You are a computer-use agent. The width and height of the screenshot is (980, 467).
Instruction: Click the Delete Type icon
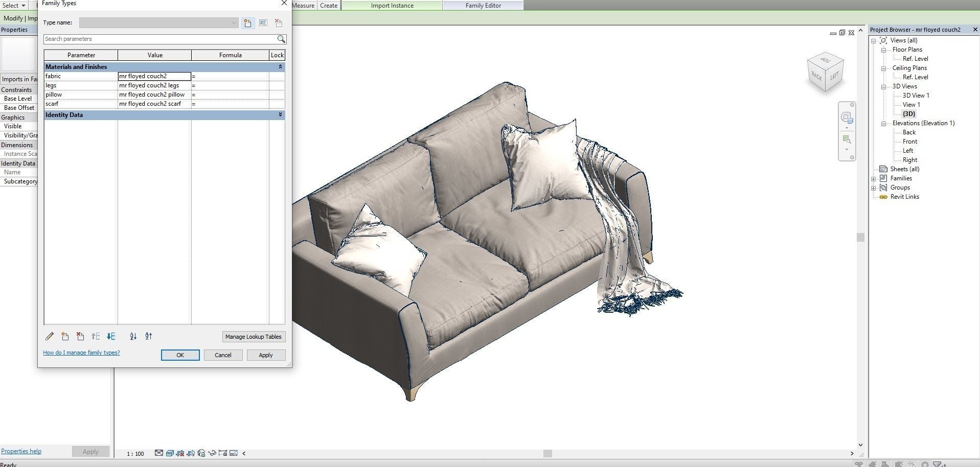[x=279, y=23]
